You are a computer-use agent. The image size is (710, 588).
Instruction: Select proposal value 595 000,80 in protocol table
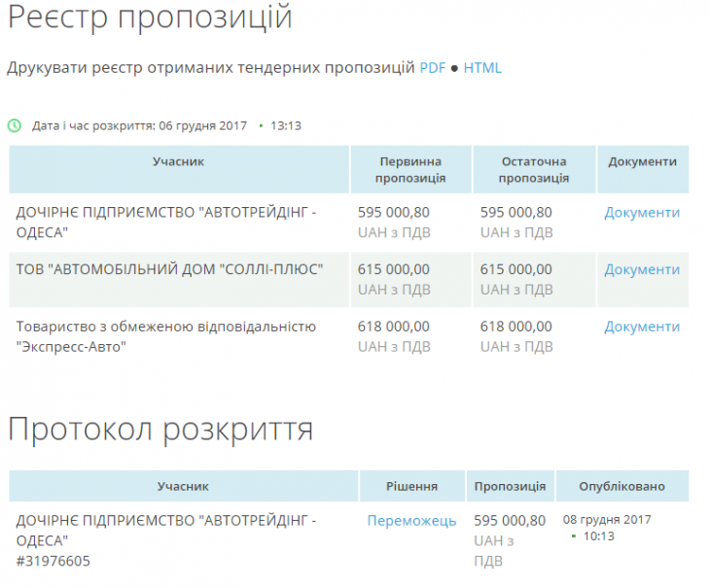[x=510, y=521]
